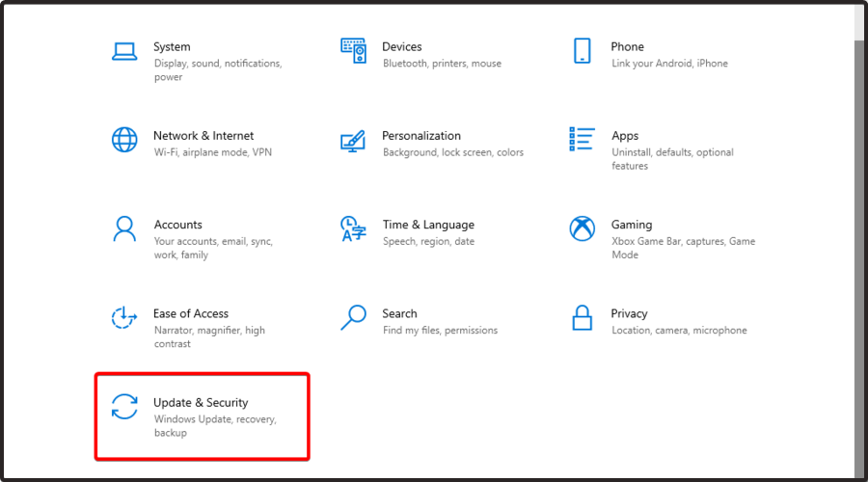Open the Gaming Xbox icon

pyautogui.click(x=582, y=228)
